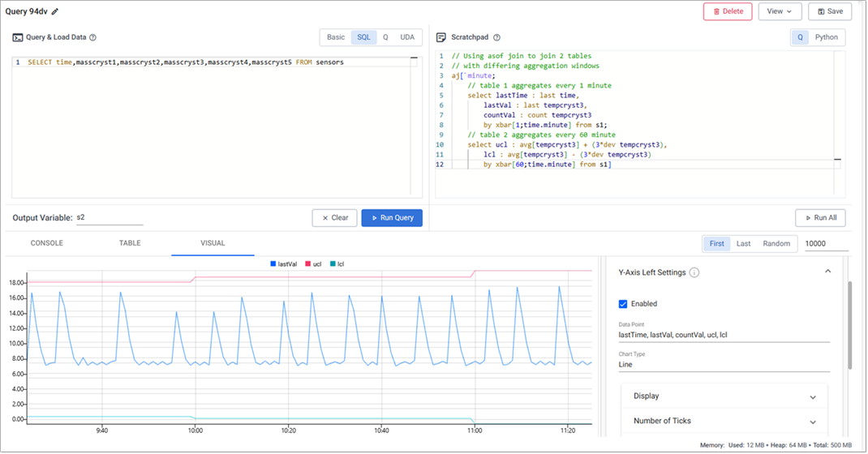Switch the query editor to SQL mode

point(363,37)
